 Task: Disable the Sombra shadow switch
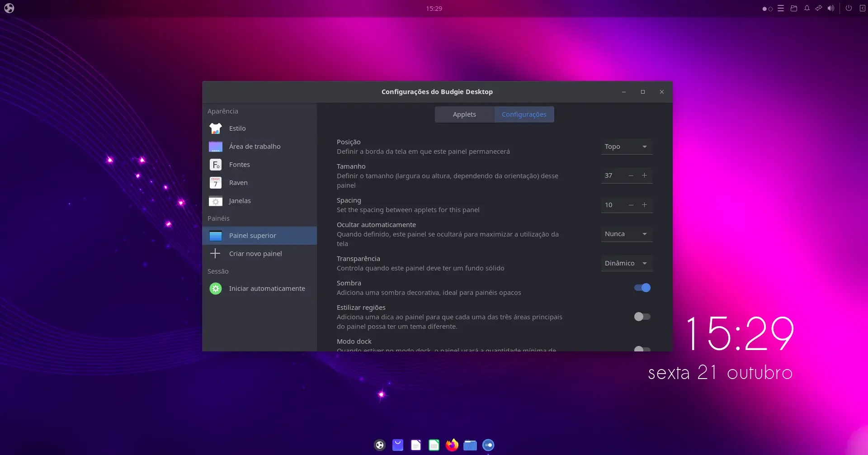click(642, 288)
